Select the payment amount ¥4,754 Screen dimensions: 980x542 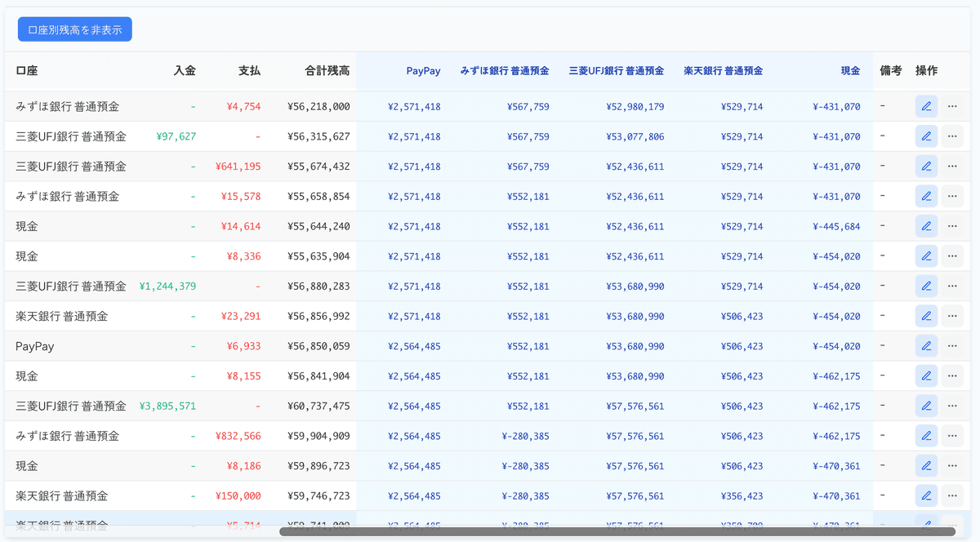pyautogui.click(x=244, y=106)
